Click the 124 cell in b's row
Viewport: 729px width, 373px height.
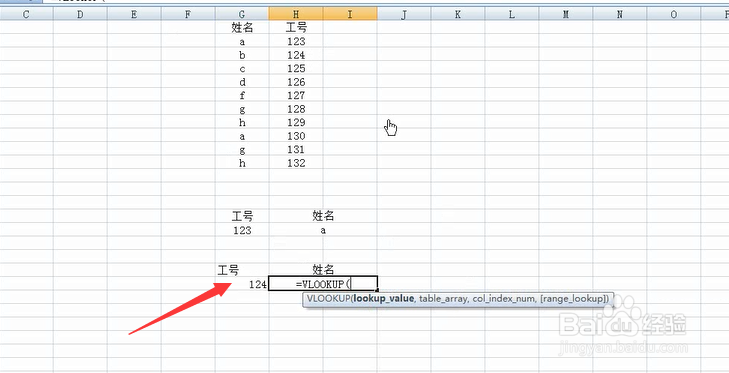tap(296, 55)
